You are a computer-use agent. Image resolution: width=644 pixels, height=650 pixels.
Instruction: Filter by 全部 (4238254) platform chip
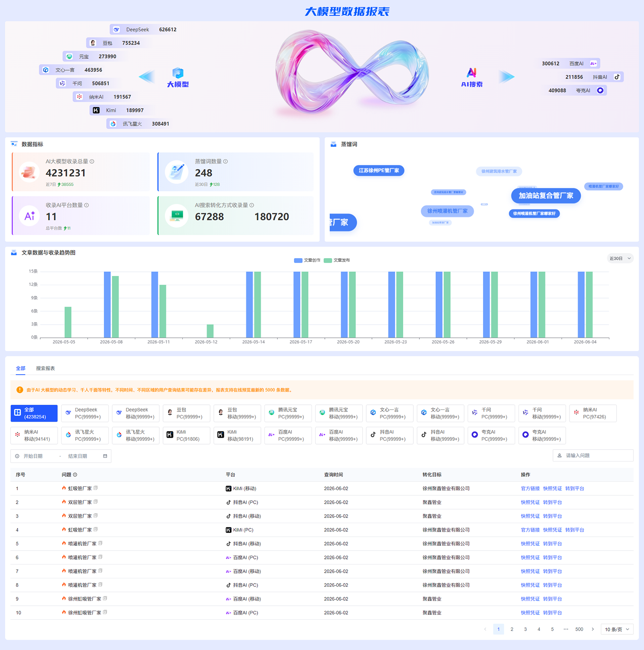[x=34, y=413]
